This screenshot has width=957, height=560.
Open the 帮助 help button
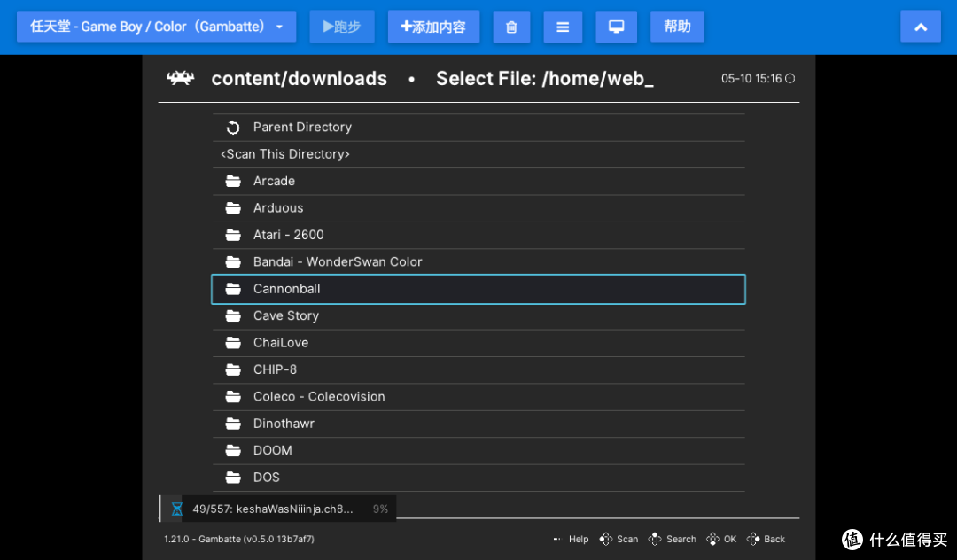(x=678, y=27)
